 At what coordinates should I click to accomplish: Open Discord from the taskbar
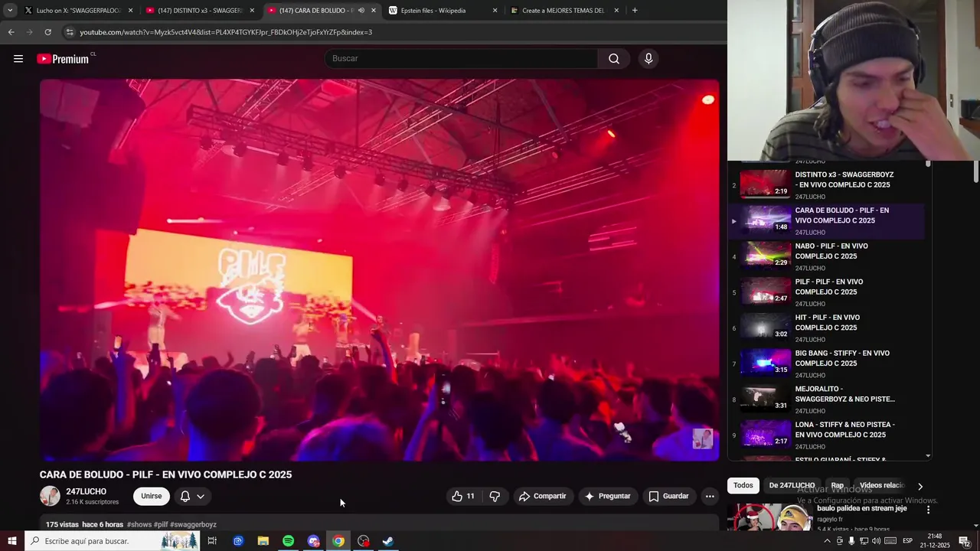coord(313,541)
